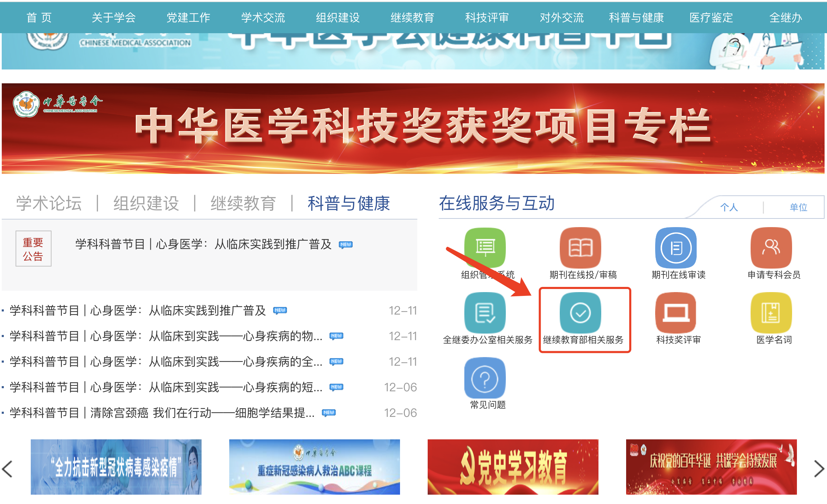Open the 中华医学会健康科普平台 top banner
This screenshot has height=504, width=827.
pyautogui.click(x=413, y=51)
